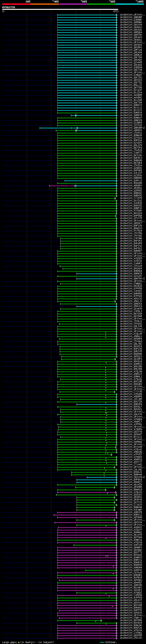Select the UniRef100_Q9LSV8 label
Image resolution: width=146 pixels, height=644 pixels.
(131, 326)
